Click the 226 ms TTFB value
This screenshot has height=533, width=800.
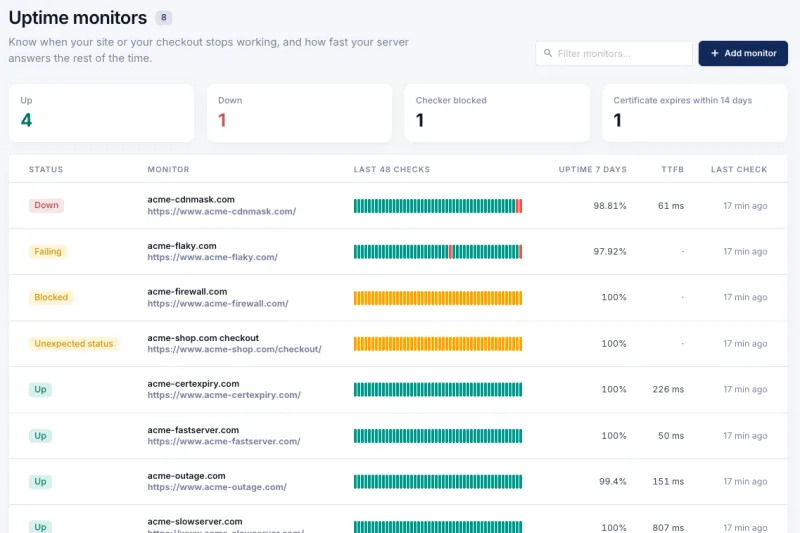[668, 390]
